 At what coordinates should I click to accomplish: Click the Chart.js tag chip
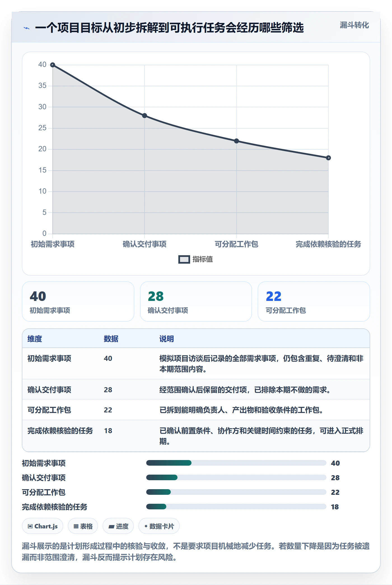tap(43, 526)
